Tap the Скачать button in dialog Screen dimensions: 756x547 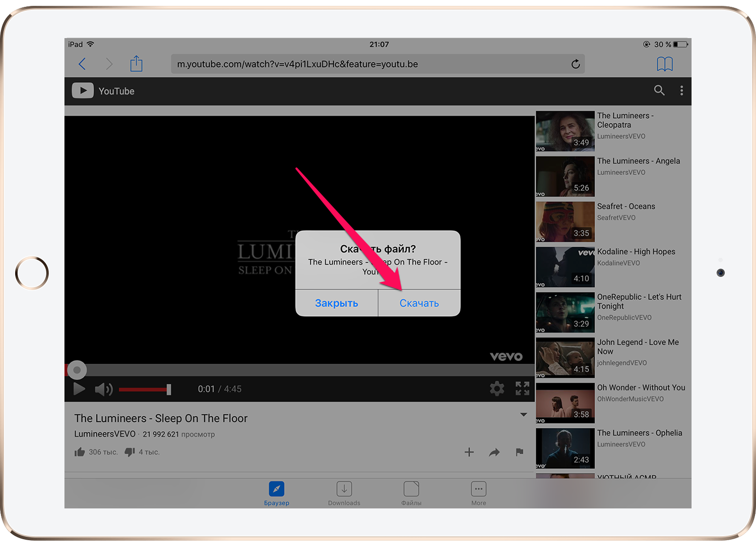point(419,303)
